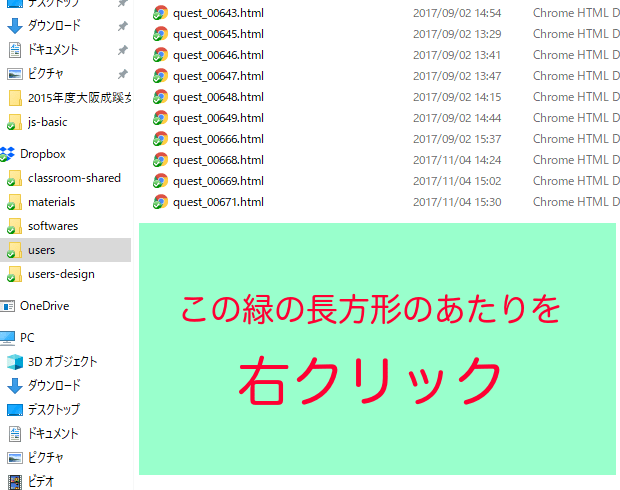This screenshot has width=620, height=490.
Task: Open ダウンロード under PC
Action: (x=54, y=386)
